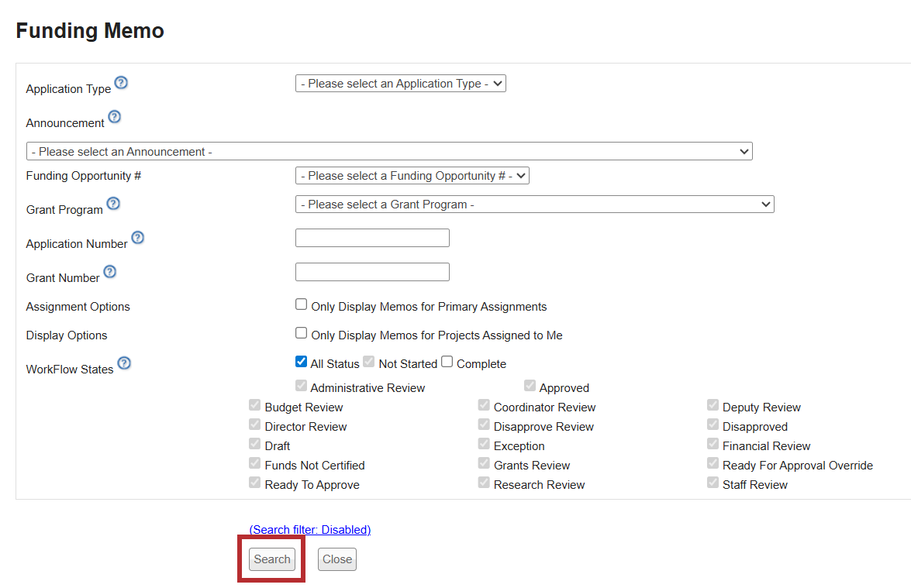The image size is (911, 588).
Task: Enable Only Display Memos for Primary Assignments
Action: pyautogui.click(x=301, y=304)
